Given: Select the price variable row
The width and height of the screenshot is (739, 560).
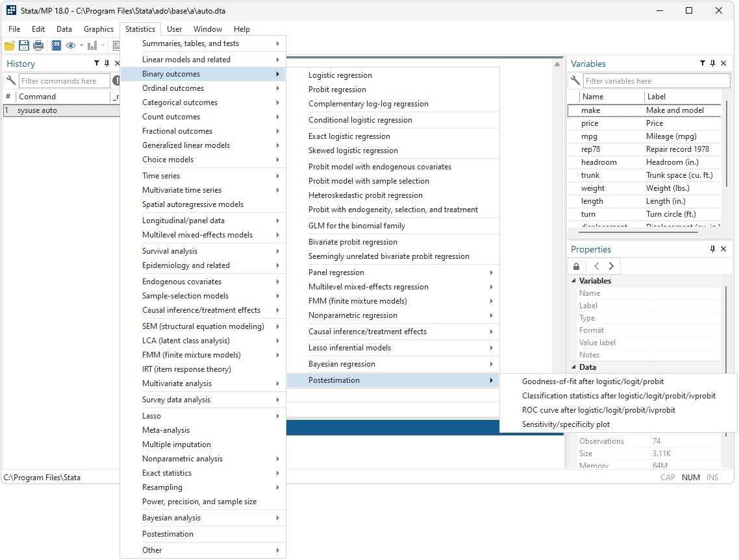Looking at the screenshot, I should pos(644,123).
